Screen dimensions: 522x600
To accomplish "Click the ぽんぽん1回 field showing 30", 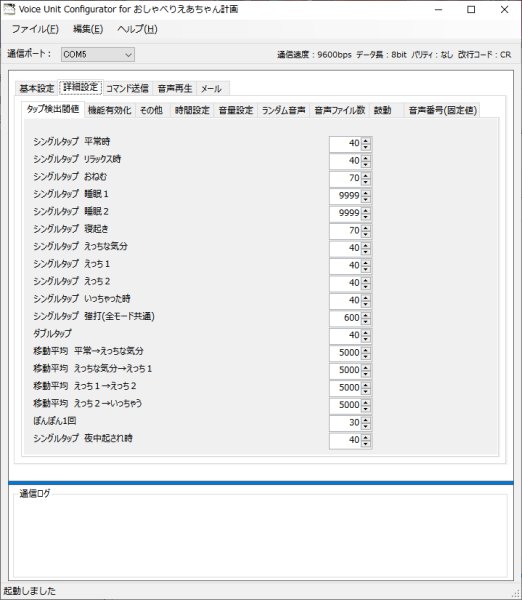I will 346,423.
